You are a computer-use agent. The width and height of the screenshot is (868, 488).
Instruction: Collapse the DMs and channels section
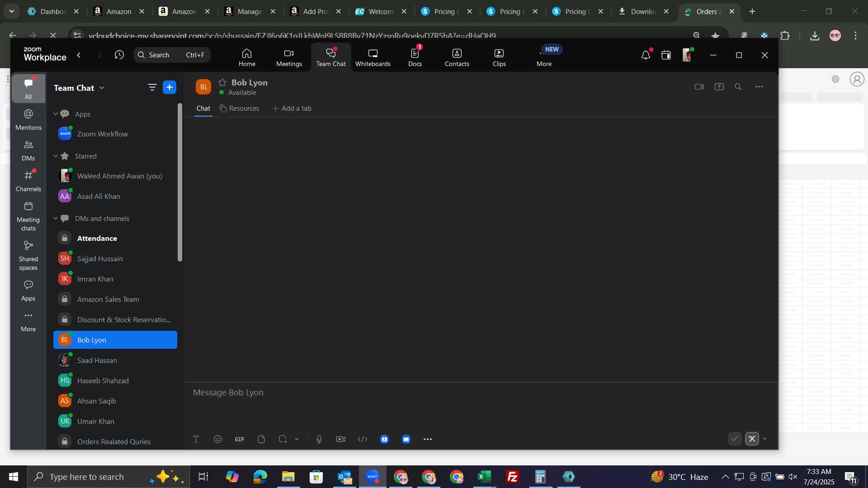(56, 218)
